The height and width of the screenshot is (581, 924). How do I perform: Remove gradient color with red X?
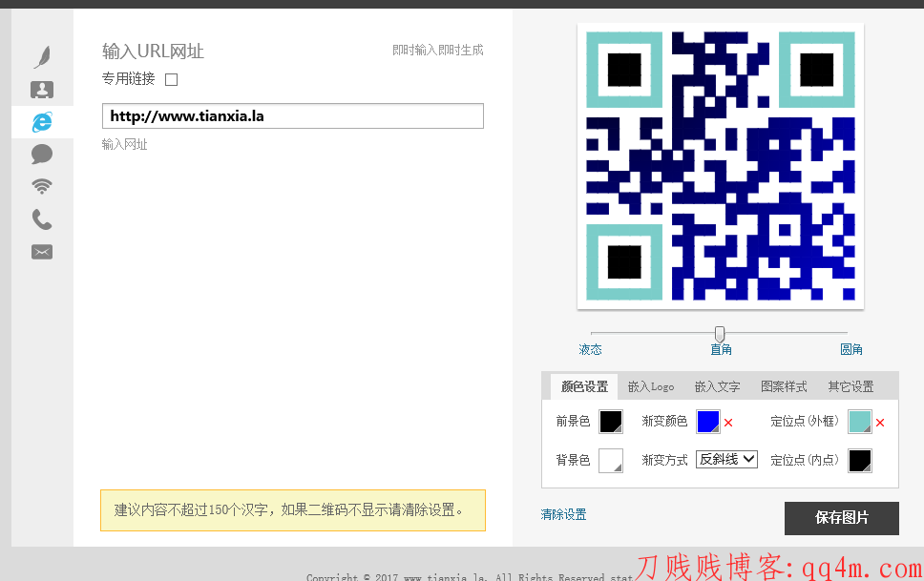[728, 423]
